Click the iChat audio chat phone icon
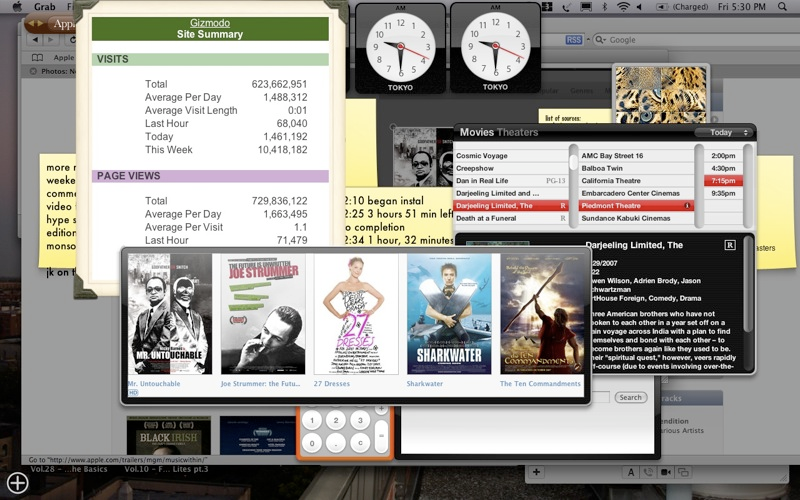The width and height of the screenshot is (800, 500). point(648,472)
